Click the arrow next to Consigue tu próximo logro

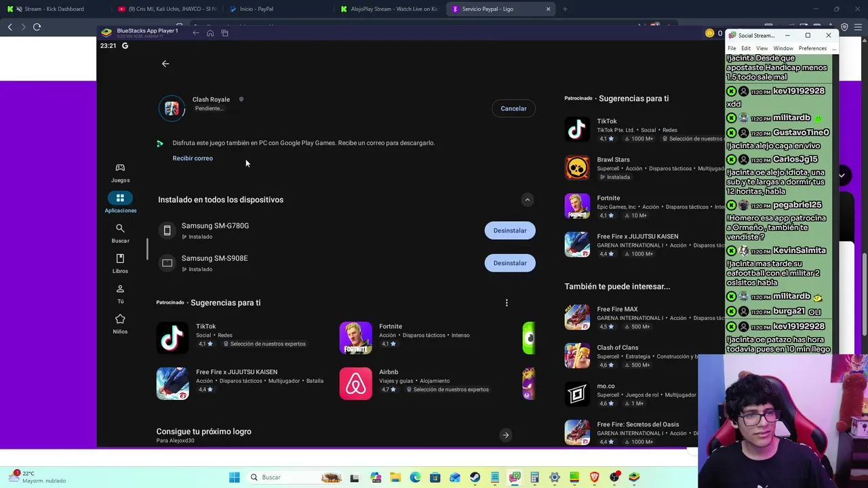tap(505, 435)
